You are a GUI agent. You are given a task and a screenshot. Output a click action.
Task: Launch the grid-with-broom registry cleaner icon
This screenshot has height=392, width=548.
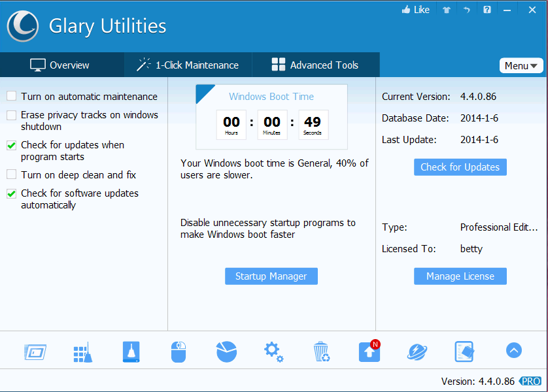pos(83,352)
